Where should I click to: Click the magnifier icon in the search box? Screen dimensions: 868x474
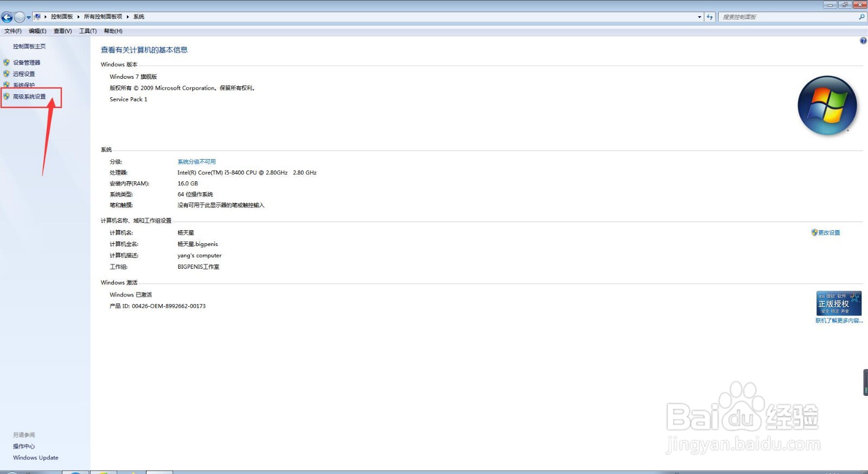click(861, 17)
